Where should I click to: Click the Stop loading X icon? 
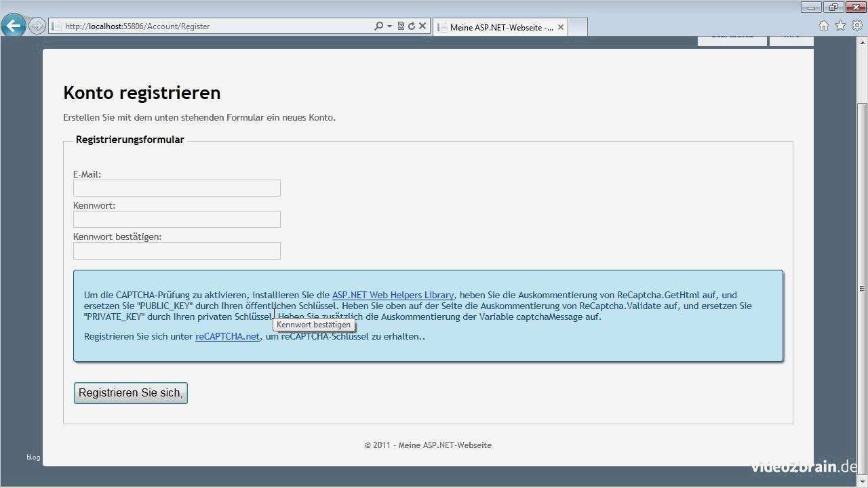pyautogui.click(x=422, y=26)
